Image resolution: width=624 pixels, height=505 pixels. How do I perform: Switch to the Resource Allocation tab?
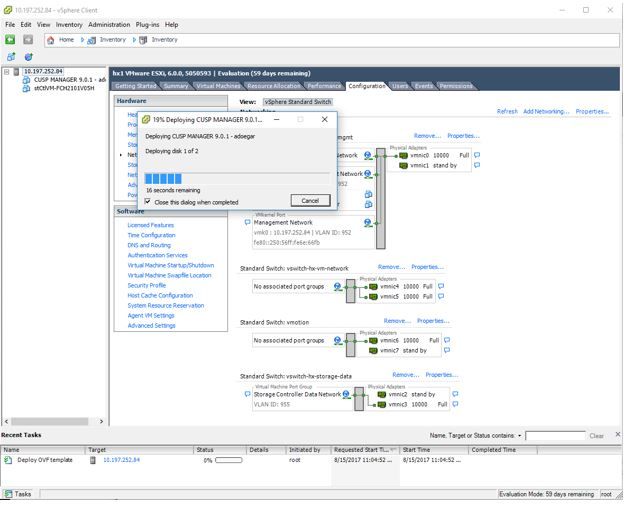tap(274, 86)
